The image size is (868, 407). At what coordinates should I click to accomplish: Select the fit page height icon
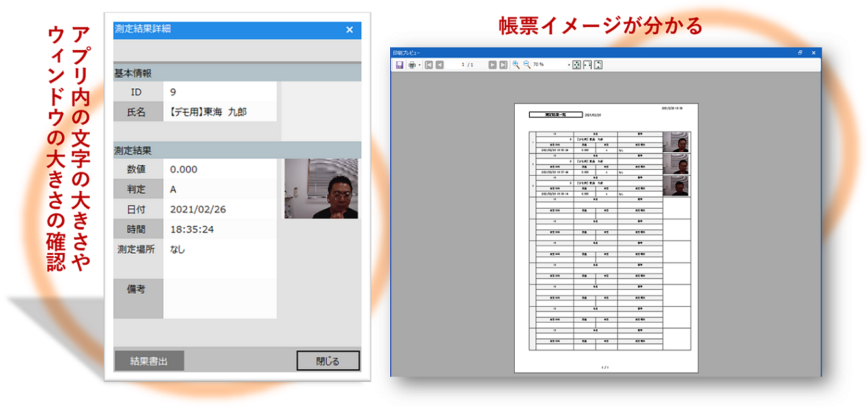click(598, 65)
